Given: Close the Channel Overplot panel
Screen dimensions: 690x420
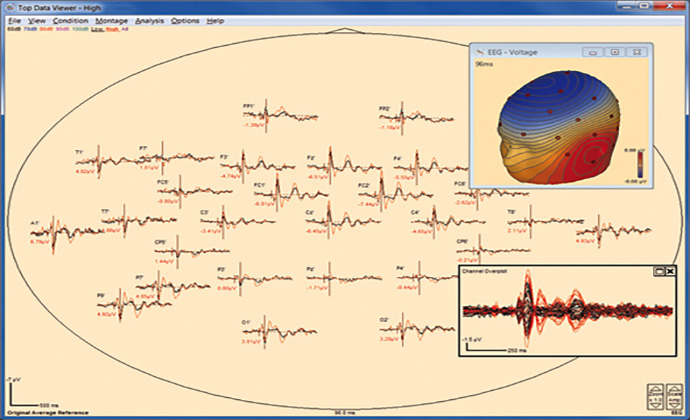Looking at the screenshot, I should (x=670, y=271).
